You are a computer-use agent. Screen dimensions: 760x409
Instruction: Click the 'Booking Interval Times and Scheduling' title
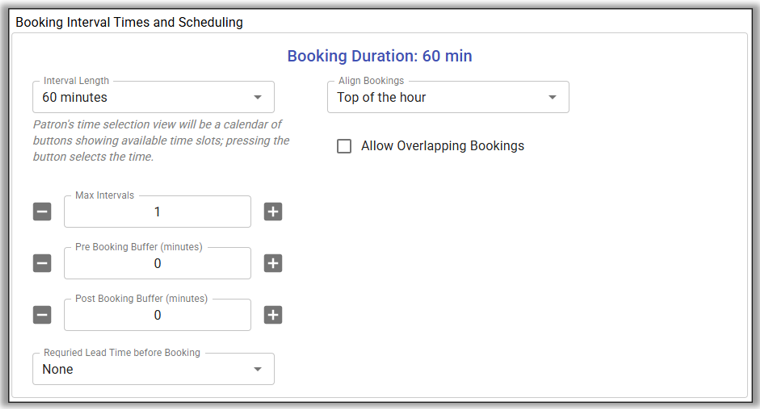[x=129, y=21]
